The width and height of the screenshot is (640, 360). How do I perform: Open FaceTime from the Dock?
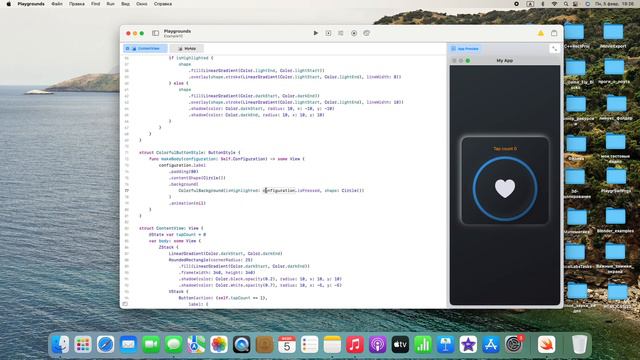[x=151, y=344]
